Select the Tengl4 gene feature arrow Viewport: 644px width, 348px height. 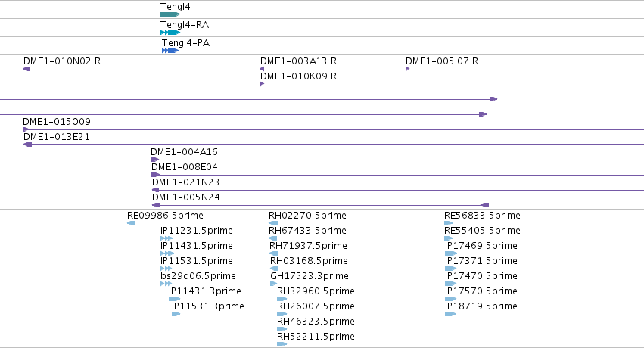pos(170,14)
